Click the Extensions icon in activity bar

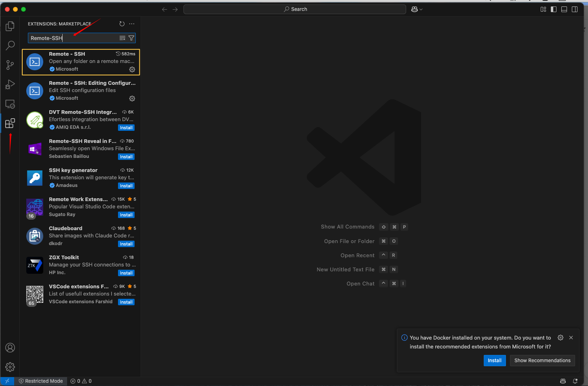coord(10,123)
